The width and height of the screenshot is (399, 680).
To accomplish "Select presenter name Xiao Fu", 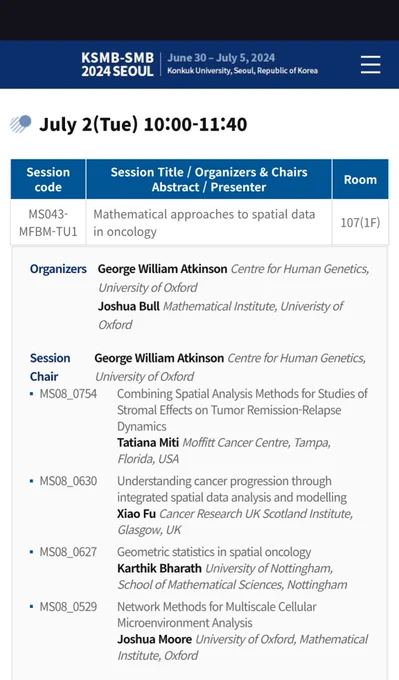I will click(136, 513).
